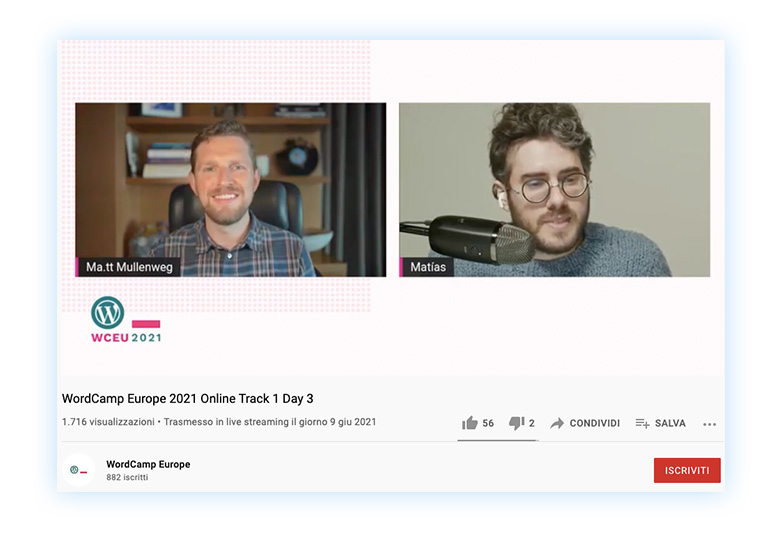Viewport: 779px width, 538px height.
Task: Click the Matías name caption
Action: pyautogui.click(x=427, y=267)
